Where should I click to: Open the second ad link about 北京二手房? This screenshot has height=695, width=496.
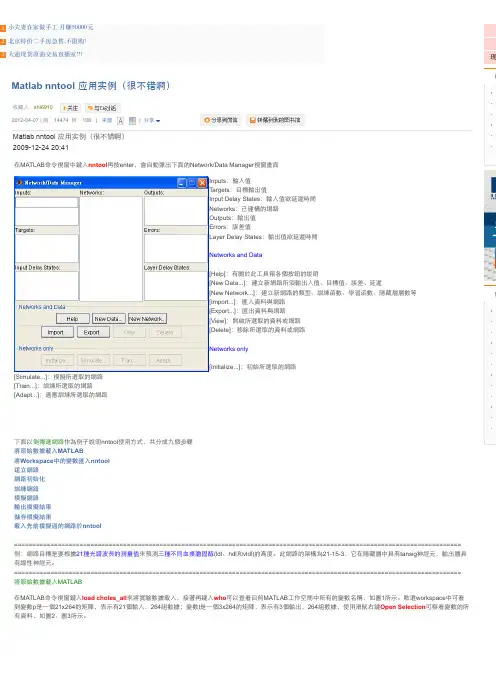click(47, 41)
